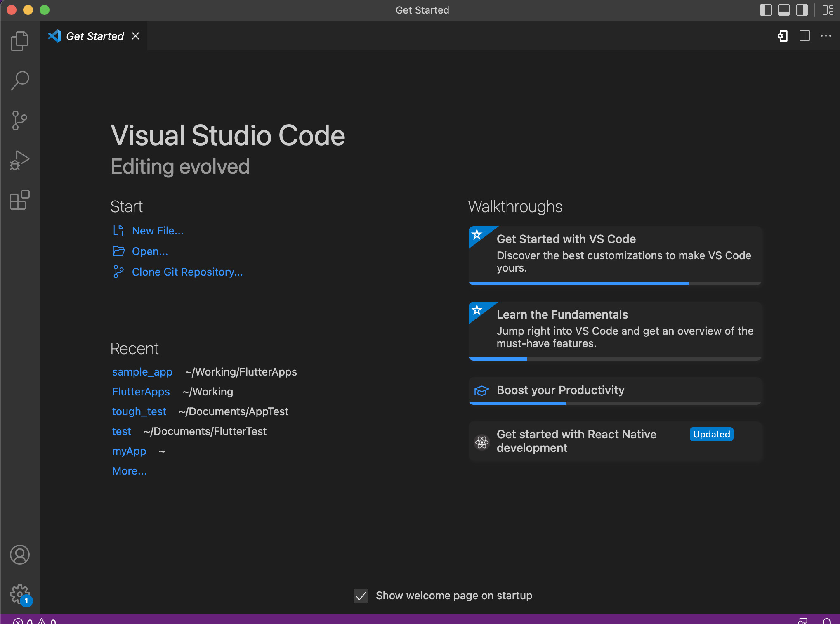This screenshot has height=624, width=840.
Task: Open Source Control view
Action: point(19,120)
